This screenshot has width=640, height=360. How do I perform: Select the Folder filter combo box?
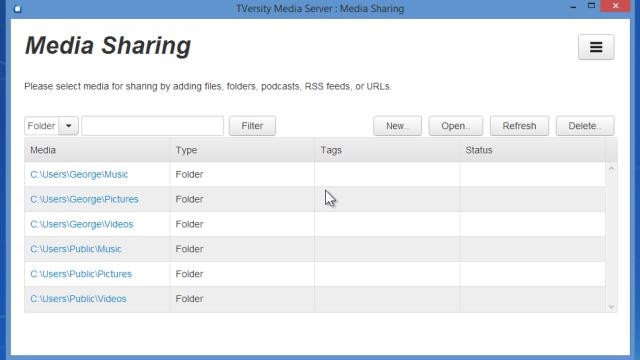click(51, 126)
